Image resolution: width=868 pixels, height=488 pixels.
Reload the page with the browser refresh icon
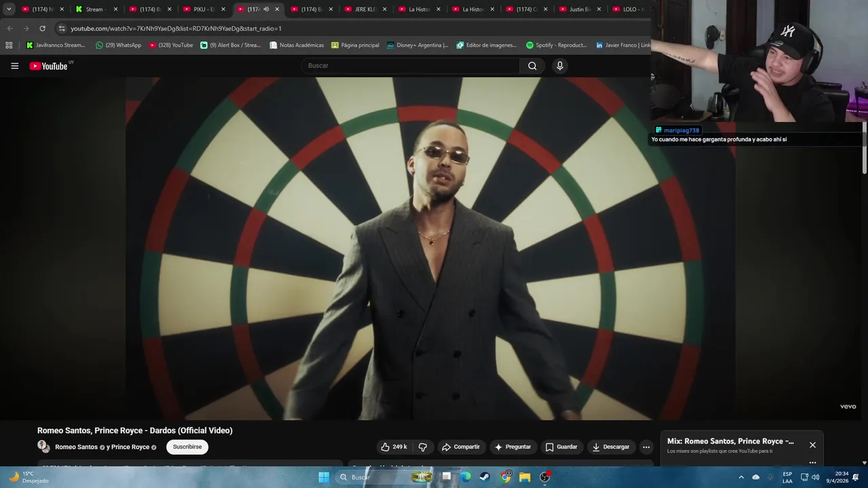coord(42,28)
